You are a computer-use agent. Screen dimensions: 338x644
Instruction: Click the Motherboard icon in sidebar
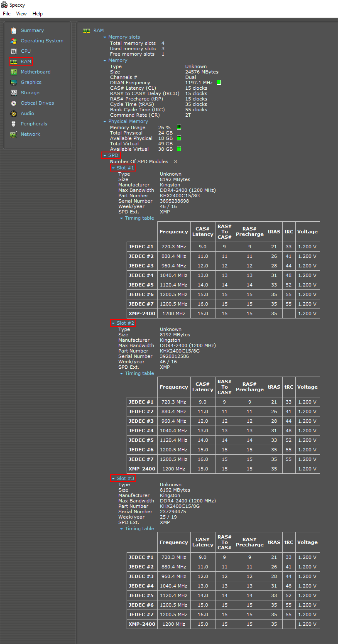pyautogui.click(x=14, y=72)
